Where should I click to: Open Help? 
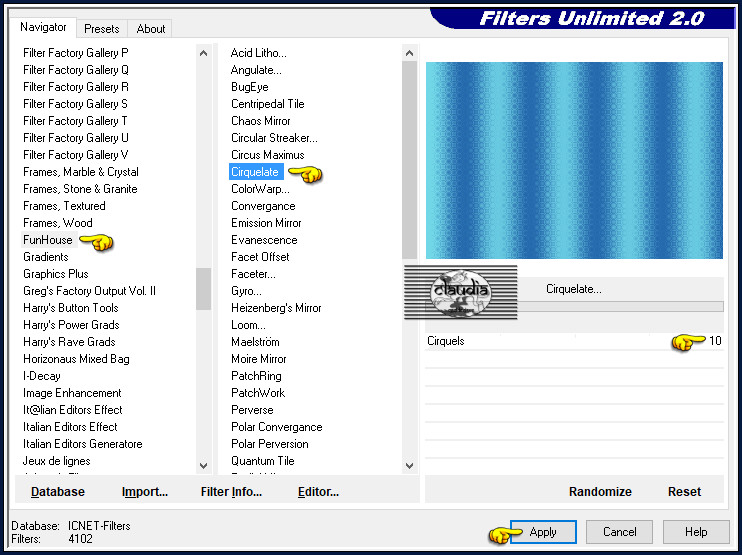(x=696, y=532)
